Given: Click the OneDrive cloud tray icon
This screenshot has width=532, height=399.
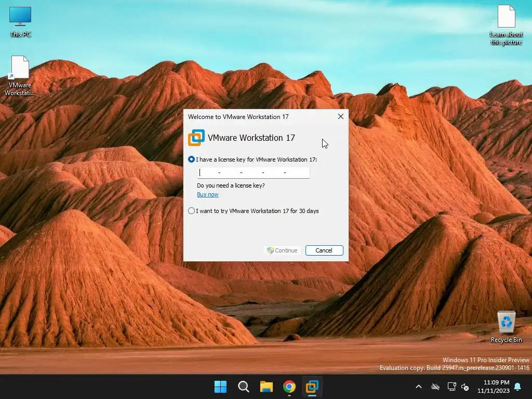Looking at the screenshot, I should 435,387.
